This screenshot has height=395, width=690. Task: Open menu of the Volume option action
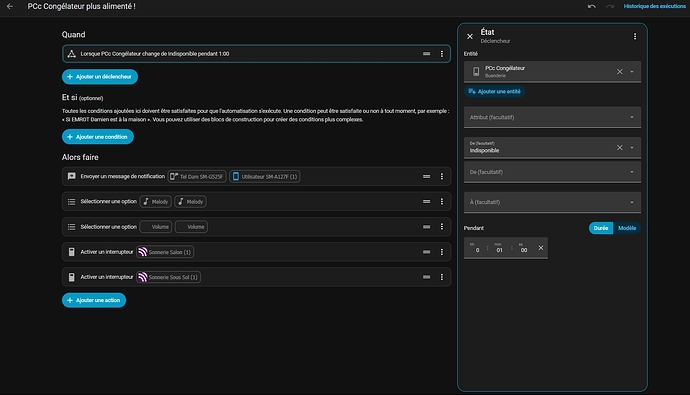click(x=442, y=227)
